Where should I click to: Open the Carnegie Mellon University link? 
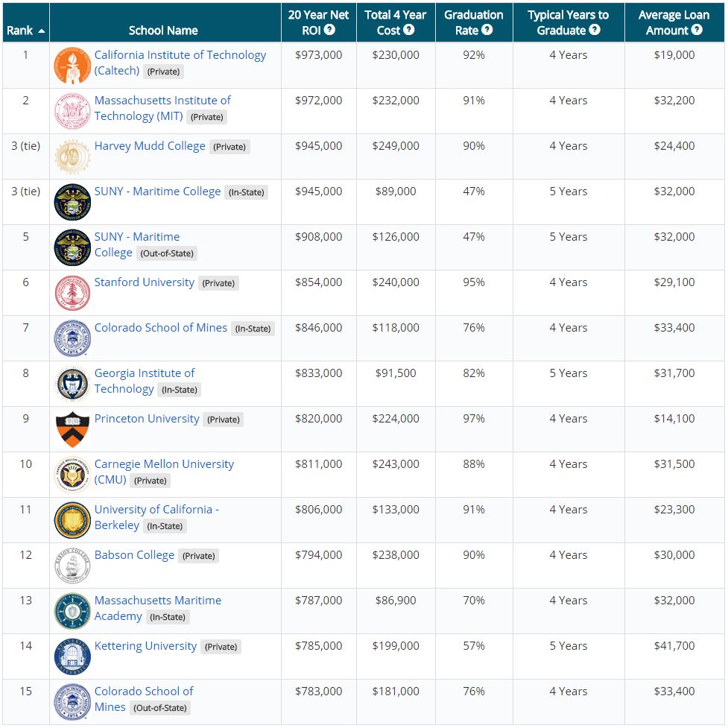pos(164,472)
